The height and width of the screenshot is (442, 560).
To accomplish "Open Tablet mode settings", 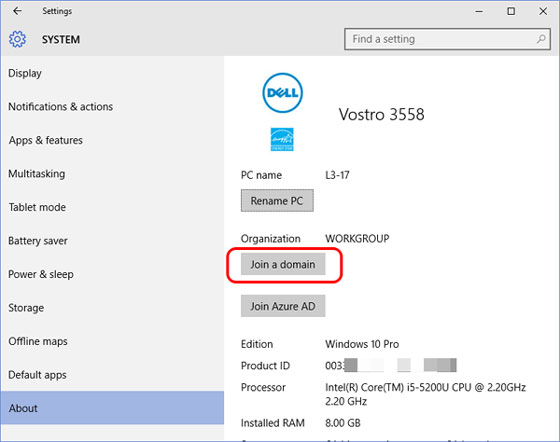I will [x=112, y=207].
